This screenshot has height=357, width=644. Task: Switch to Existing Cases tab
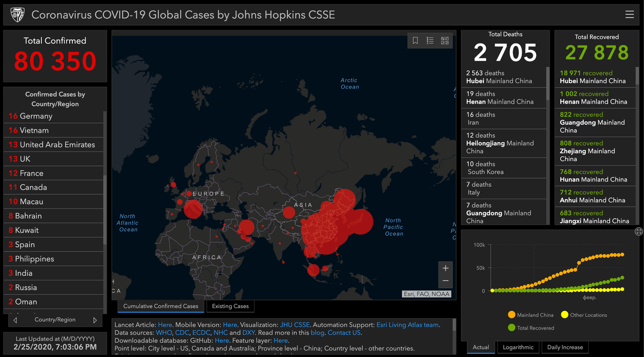coord(230,307)
